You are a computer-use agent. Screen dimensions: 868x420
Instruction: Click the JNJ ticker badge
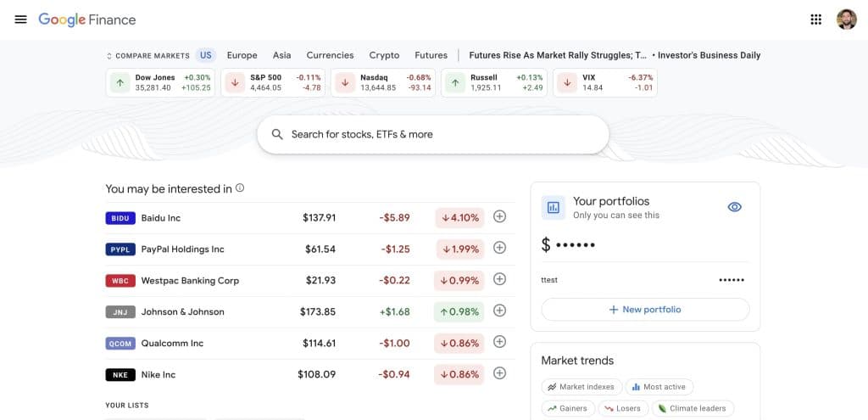pyautogui.click(x=120, y=312)
